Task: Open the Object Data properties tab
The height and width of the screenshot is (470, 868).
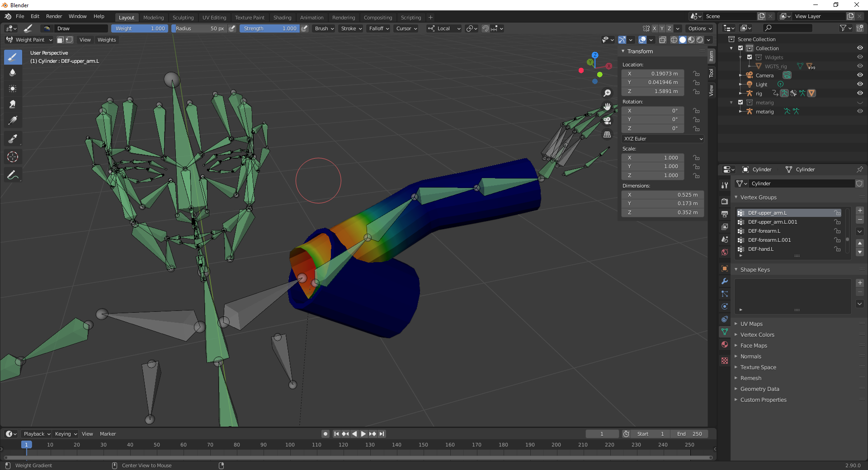Action: pyautogui.click(x=725, y=332)
